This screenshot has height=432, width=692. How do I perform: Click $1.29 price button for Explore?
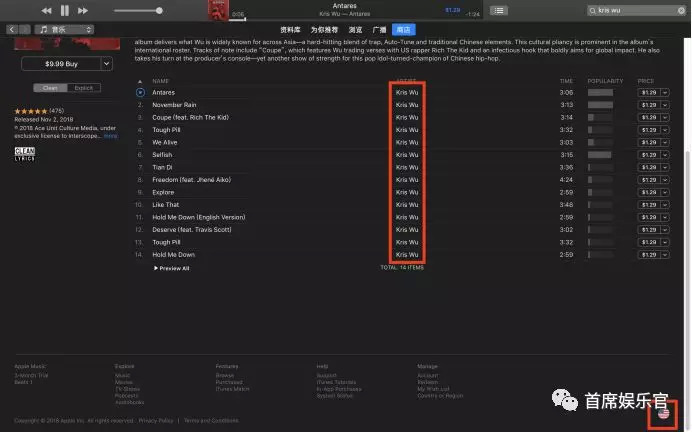coord(649,192)
